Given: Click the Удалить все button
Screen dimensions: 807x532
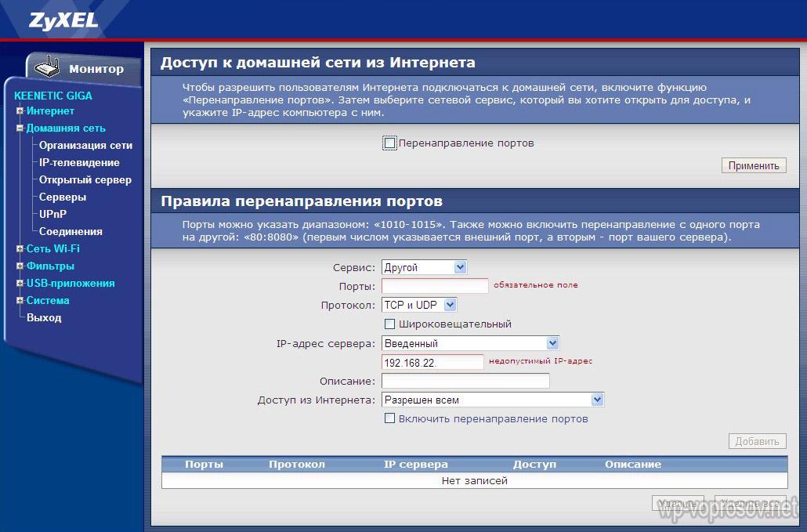Looking at the screenshot, I should click(751, 504).
